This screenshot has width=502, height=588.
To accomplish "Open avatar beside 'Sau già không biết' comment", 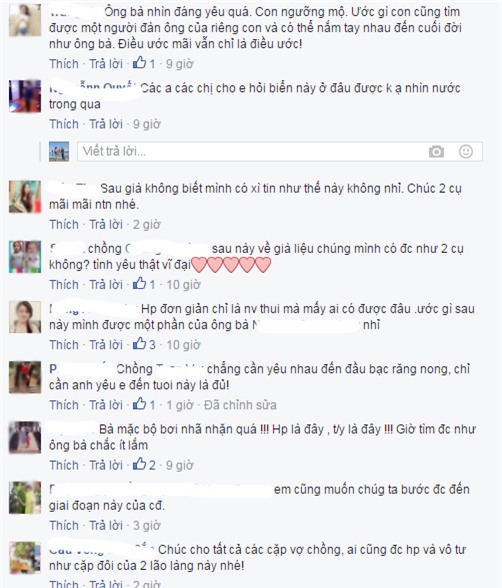I will 25,196.
